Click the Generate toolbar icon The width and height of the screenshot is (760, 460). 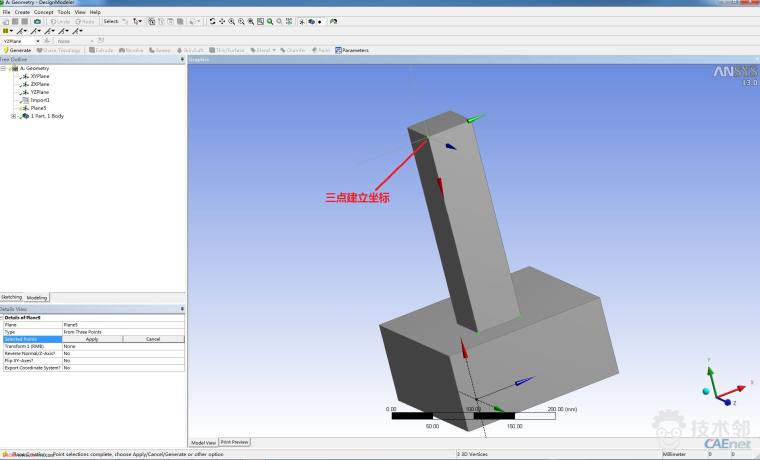click(x=17, y=50)
